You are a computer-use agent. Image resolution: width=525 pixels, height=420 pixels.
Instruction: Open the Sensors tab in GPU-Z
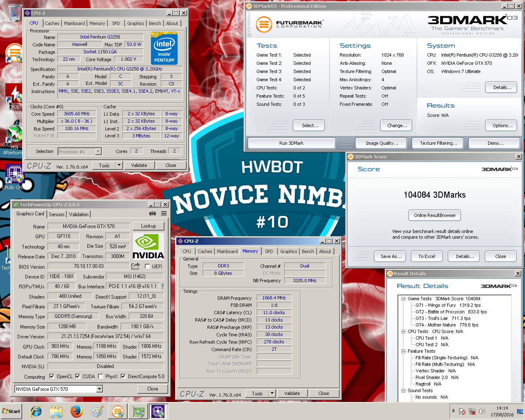pyautogui.click(x=57, y=215)
